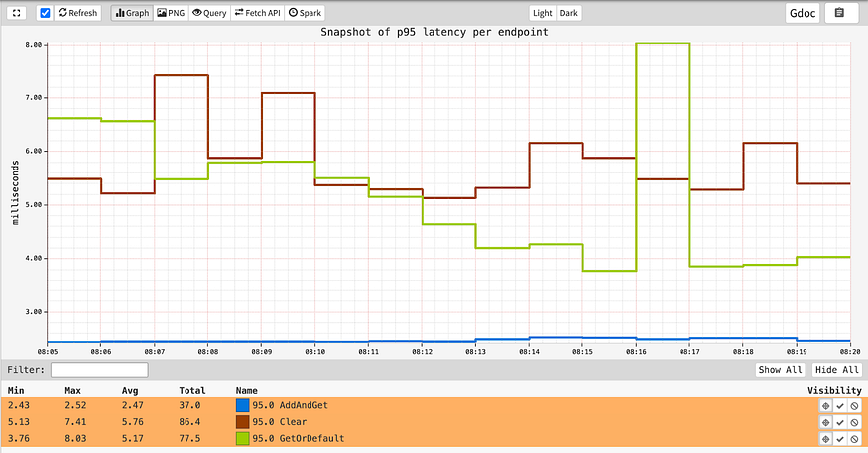This screenshot has height=453, width=868.
Task: Hide the AddAndGet series with ban icon
Action: point(855,406)
